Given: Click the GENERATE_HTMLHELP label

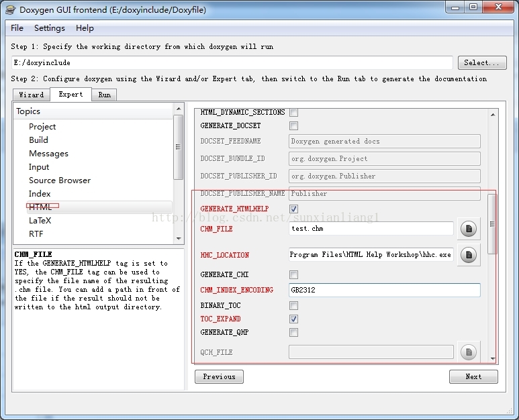Looking at the screenshot, I should click(234, 209).
